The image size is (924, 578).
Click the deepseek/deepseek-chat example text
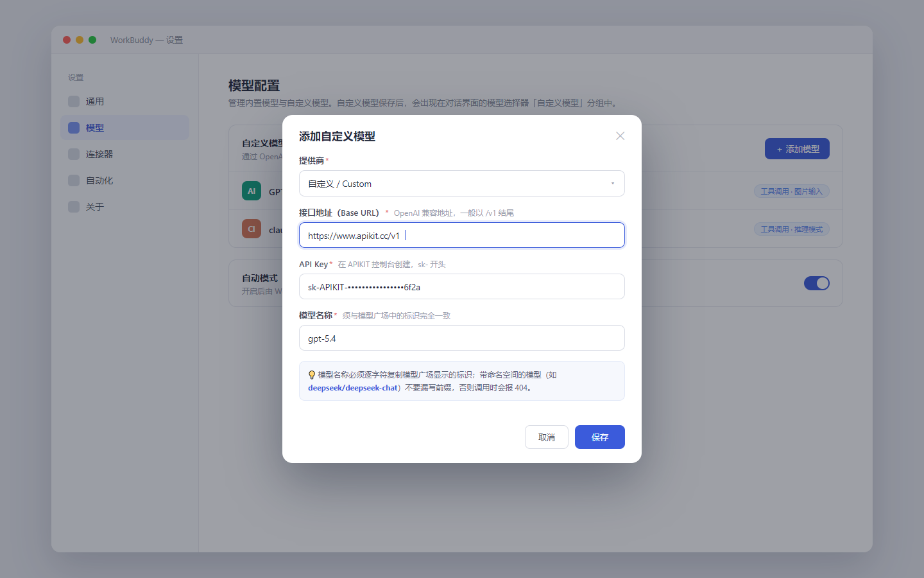click(x=353, y=388)
